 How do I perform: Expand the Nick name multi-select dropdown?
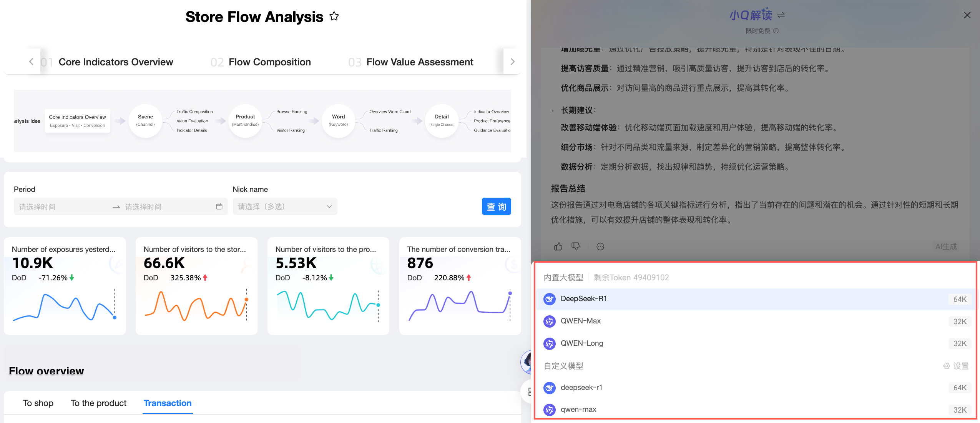tap(285, 207)
